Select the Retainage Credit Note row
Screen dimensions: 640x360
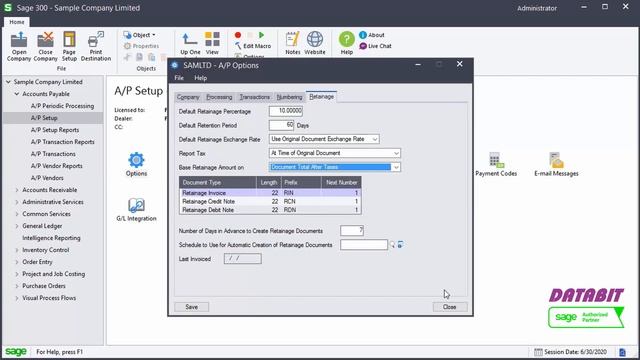coord(270,201)
